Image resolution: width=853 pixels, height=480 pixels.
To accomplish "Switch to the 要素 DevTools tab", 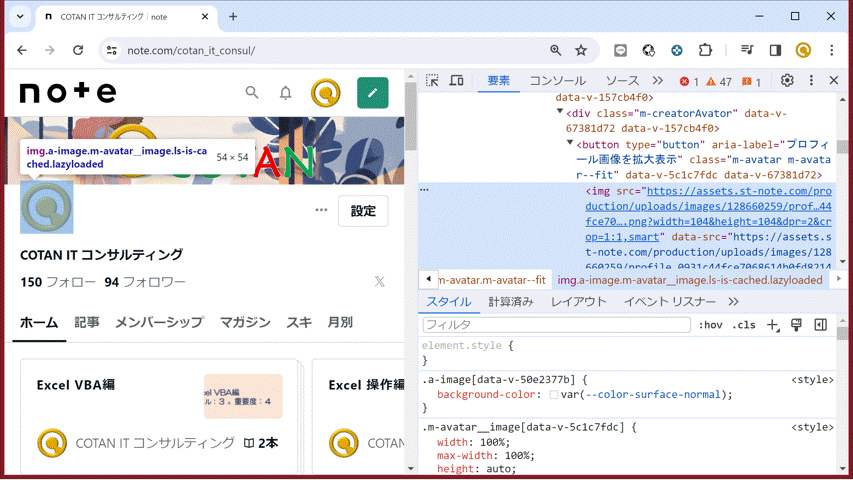I will point(498,81).
